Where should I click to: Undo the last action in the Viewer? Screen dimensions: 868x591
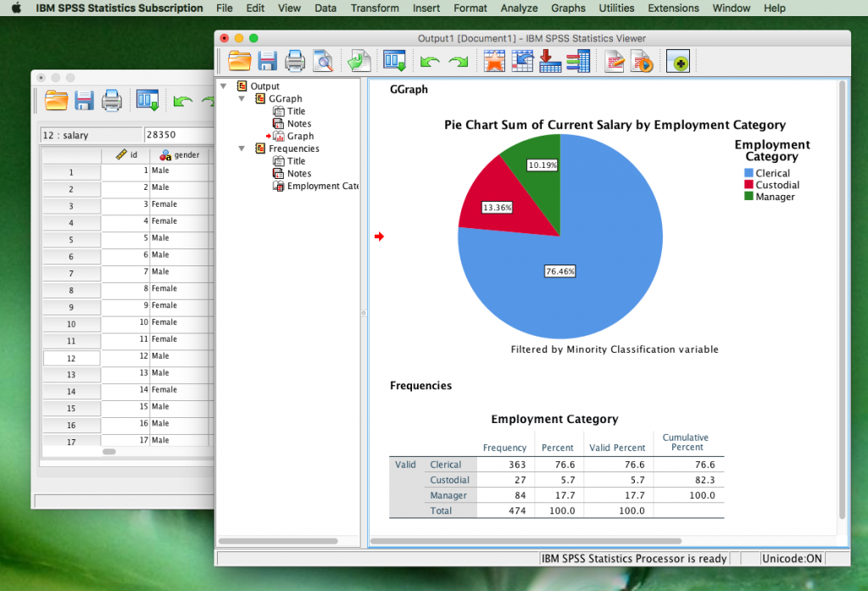429,60
